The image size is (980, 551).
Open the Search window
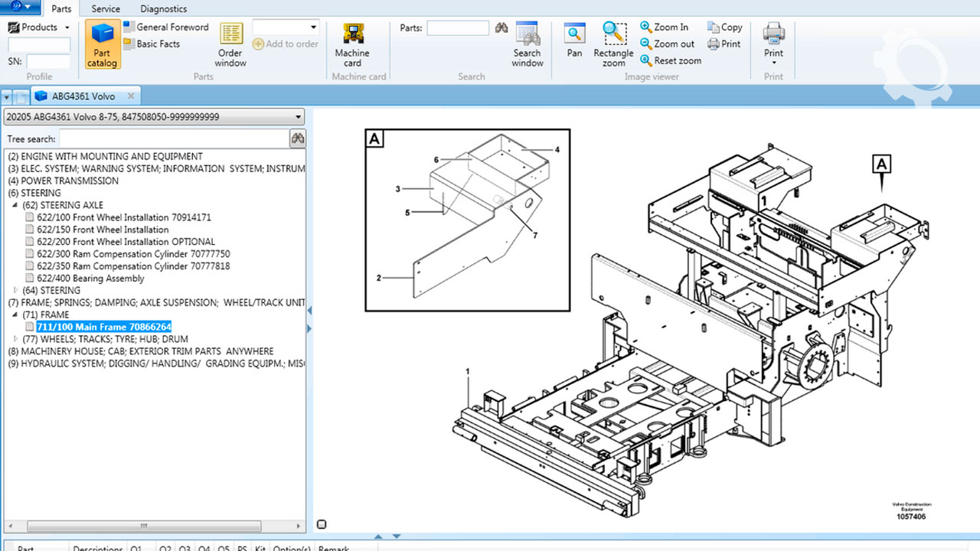(527, 44)
